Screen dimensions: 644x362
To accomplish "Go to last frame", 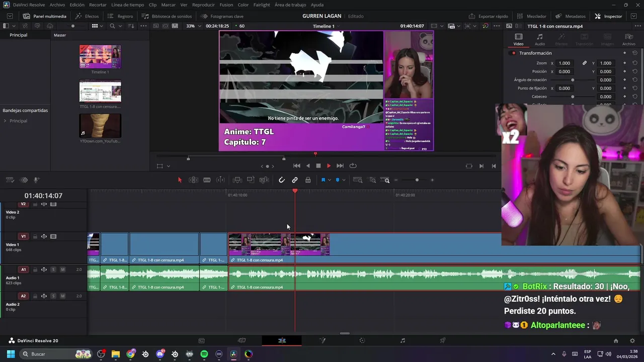I will pos(340,166).
